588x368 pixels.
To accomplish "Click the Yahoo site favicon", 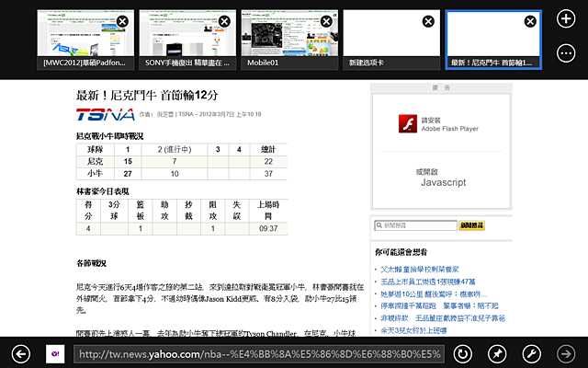I will (55, 353).
